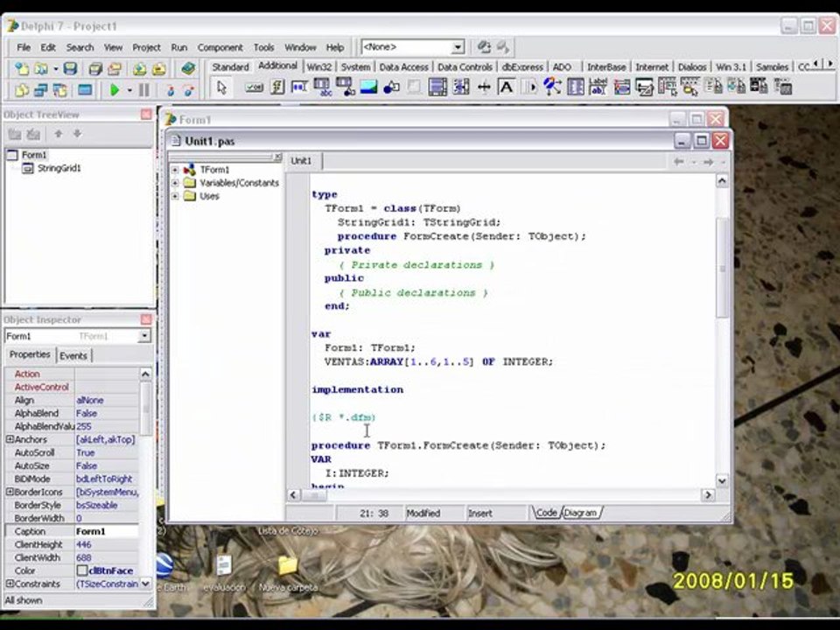The width and height of the screenshot is (840, 630).
Task: Open the Events tab in Object Inspector
Action: click(73, 356)
